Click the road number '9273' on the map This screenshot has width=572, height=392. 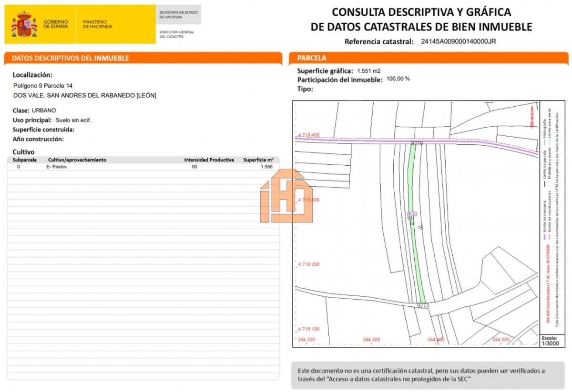423,305
